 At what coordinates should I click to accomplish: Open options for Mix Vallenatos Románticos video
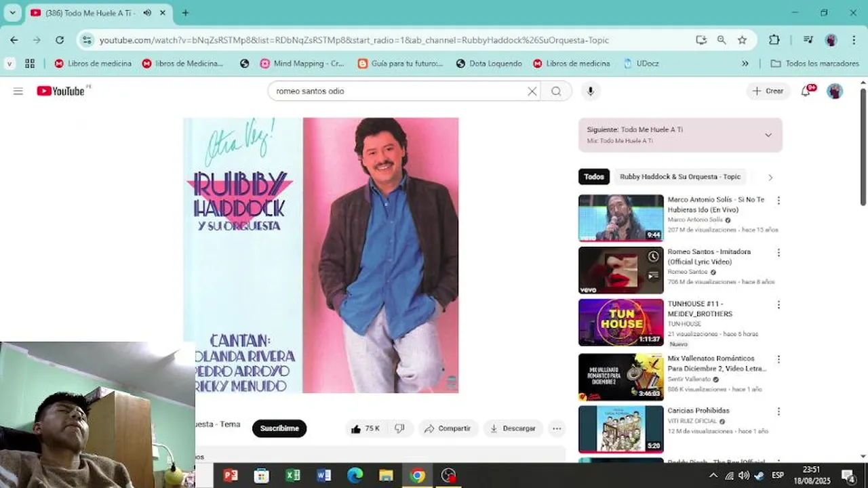(x=778, y=359)
